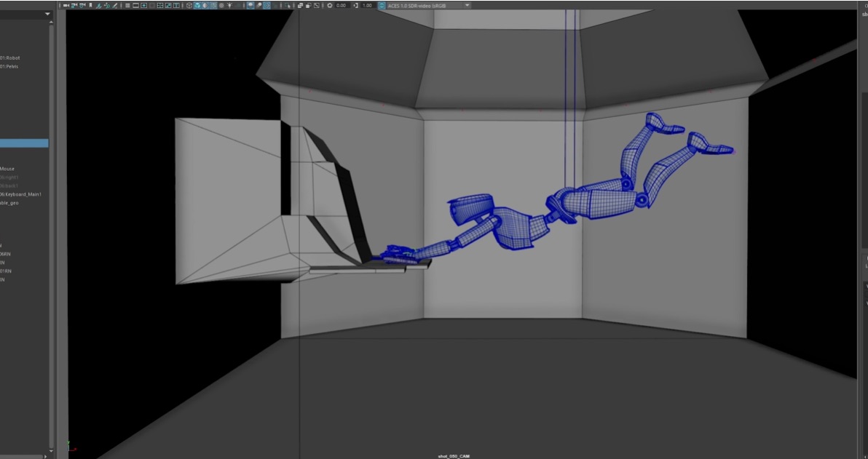Image resolution: width=868 pixels, height=459 pixels.
Task: Select the 06:Keyboard_Main1 outliner entry
Action: [x=20, y=194]
